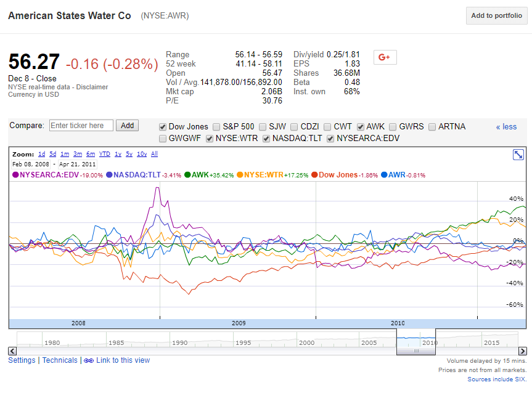532x393 pixels.
Task: Click the 2000 mark on the overview timeline
Action: tap(307, 343)
